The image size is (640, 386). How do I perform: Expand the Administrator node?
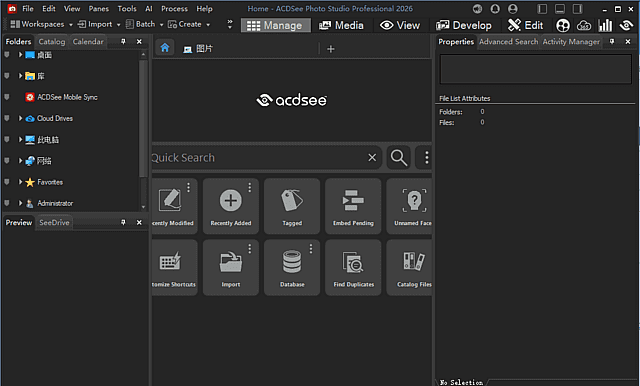coord(20,203)
